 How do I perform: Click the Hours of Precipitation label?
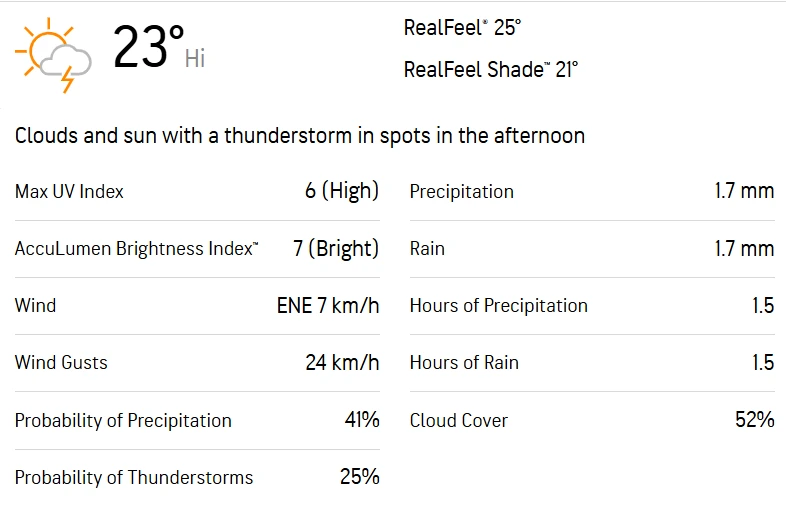[498, 306]
